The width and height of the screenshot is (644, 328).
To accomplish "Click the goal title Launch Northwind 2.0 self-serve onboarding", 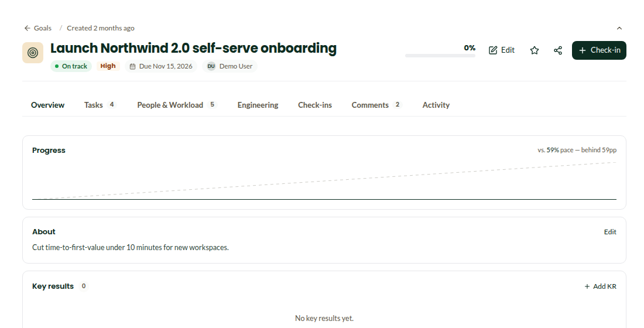I will (x=193, y=48).
